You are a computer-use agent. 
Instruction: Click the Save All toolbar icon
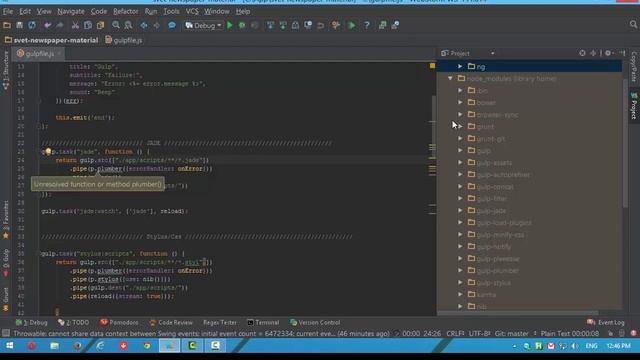pos(19,25)
